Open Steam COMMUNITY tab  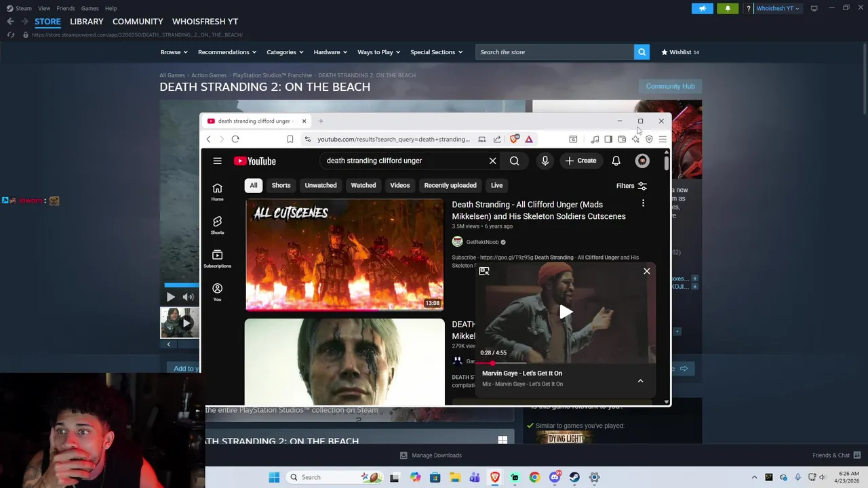[138, 22]
